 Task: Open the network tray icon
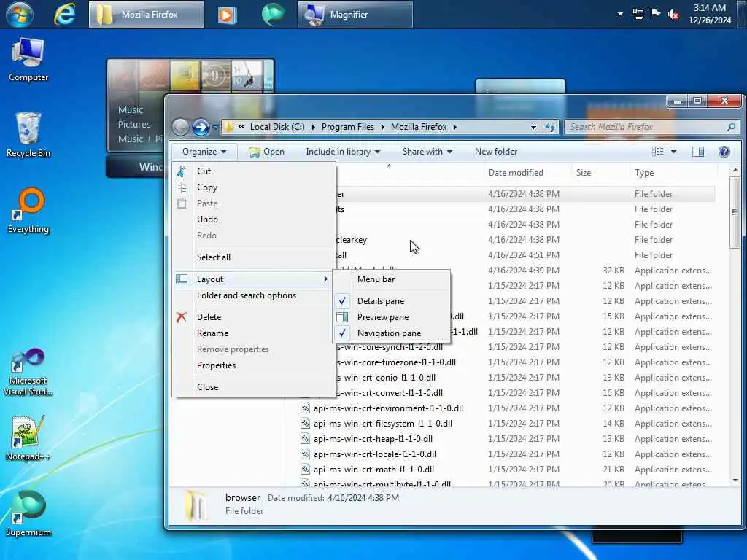pyautogui.click(x=638, y=15)
